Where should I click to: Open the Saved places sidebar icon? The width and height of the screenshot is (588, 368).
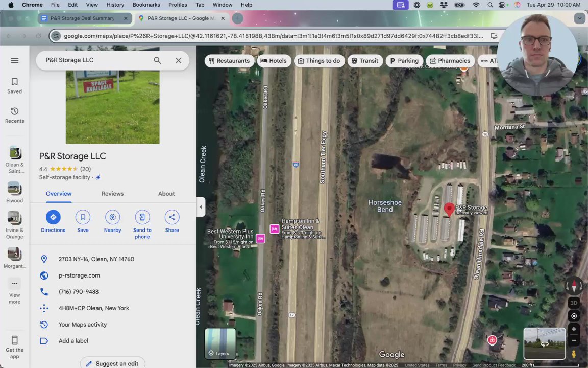tap(15, 86)
